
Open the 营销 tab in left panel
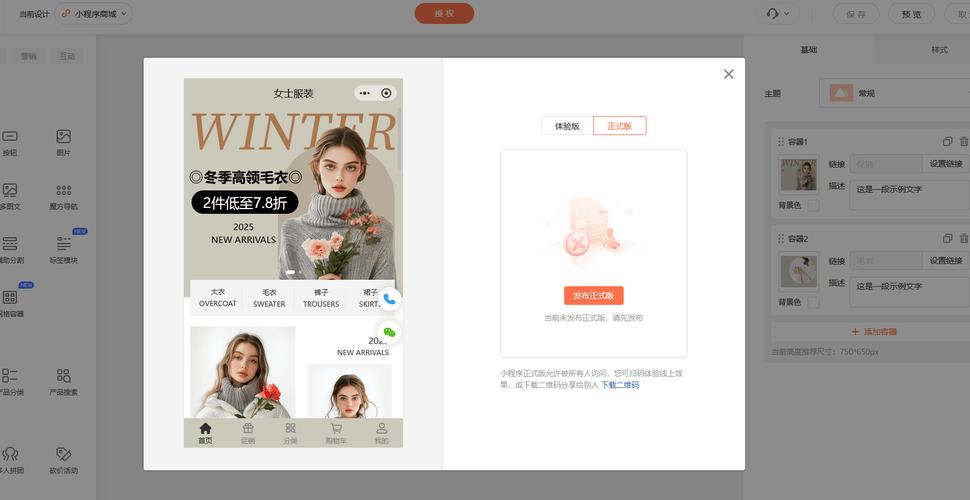[x=28, y=56]
